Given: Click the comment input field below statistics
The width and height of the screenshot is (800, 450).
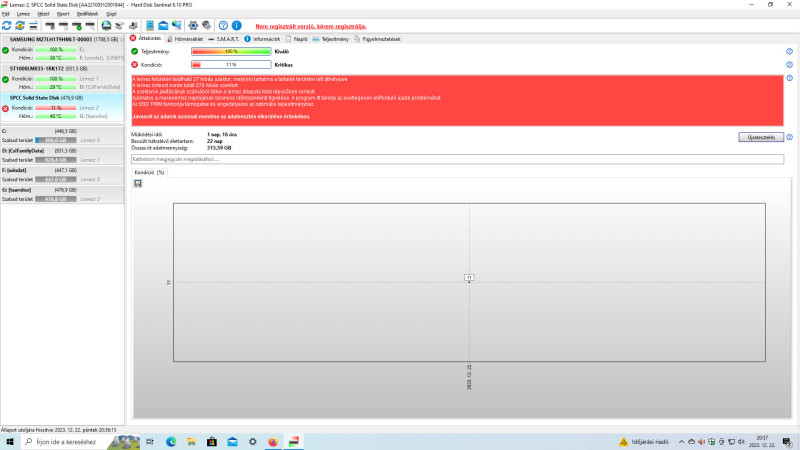Looking at the screenshot, I should tap(457, 159).
